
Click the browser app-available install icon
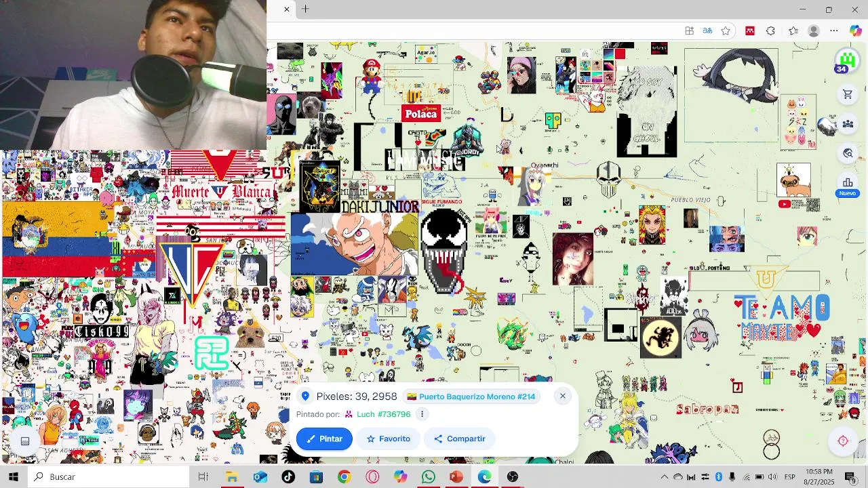coord(689,31)
